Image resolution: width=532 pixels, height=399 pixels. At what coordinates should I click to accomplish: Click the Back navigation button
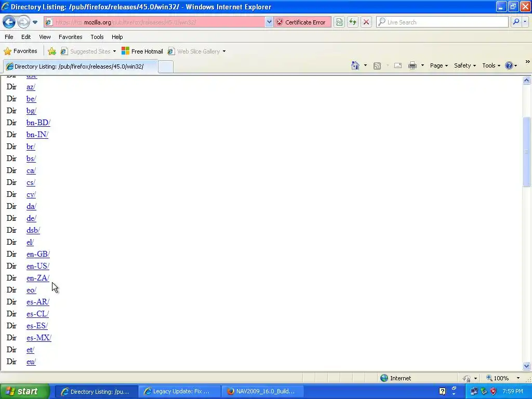pos(9,22)
